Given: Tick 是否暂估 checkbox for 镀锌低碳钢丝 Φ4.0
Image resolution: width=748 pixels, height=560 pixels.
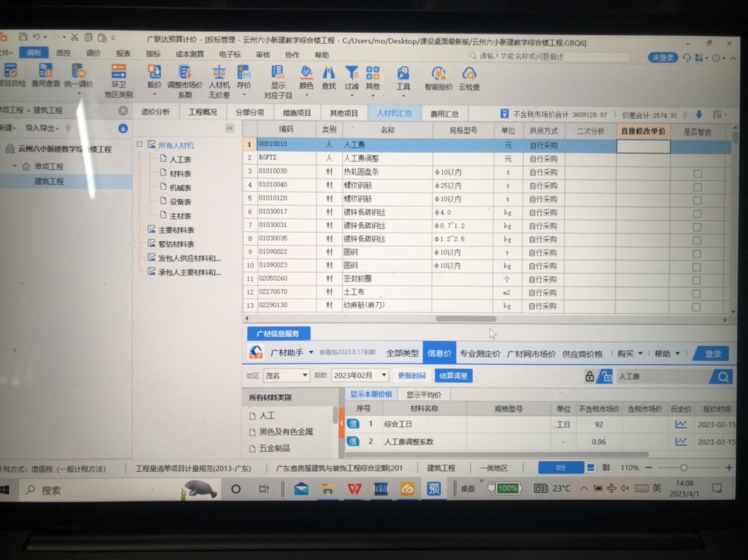Looking at the screenshot, I should (x=697, y=214).
